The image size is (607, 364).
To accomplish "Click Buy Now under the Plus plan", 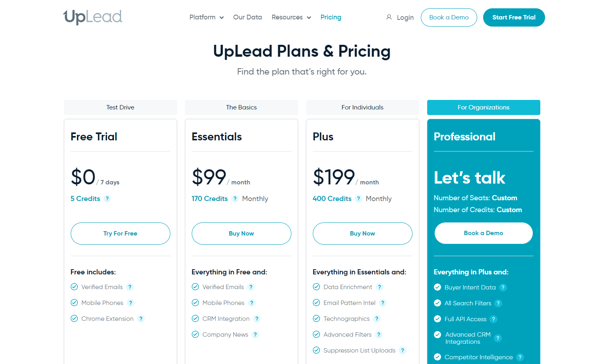I will tap(362, 234).
